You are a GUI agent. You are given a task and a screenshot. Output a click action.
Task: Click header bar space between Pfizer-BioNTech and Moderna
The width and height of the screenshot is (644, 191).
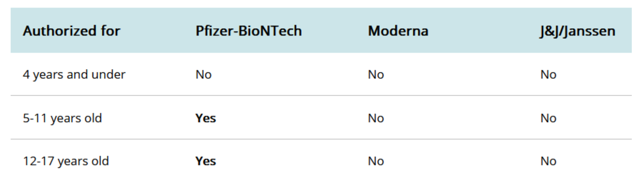(335, 31)
